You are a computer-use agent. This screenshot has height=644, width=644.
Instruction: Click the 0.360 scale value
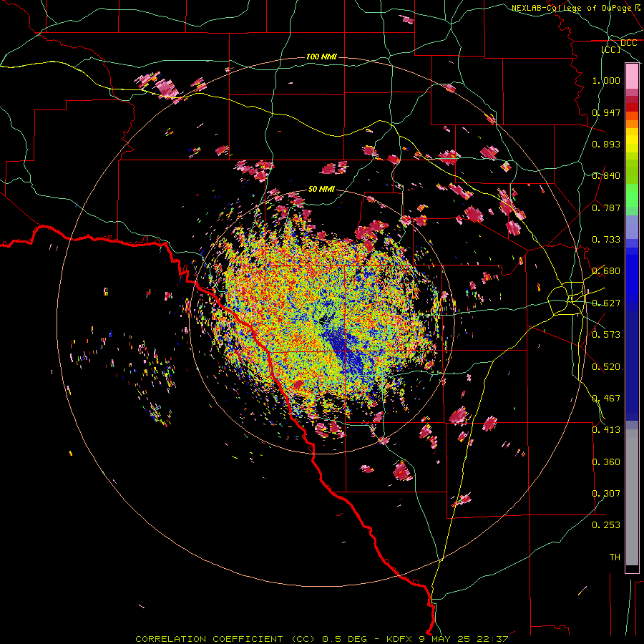click(606, 462)
